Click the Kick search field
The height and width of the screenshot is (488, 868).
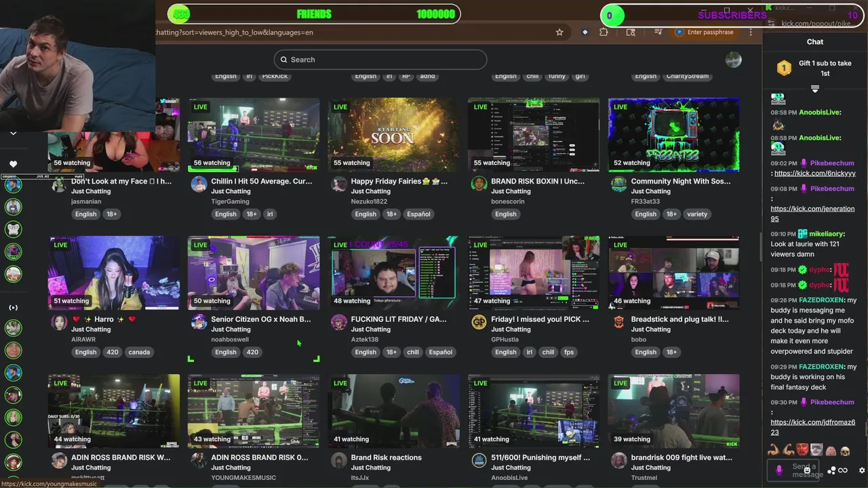click(380, 60)
